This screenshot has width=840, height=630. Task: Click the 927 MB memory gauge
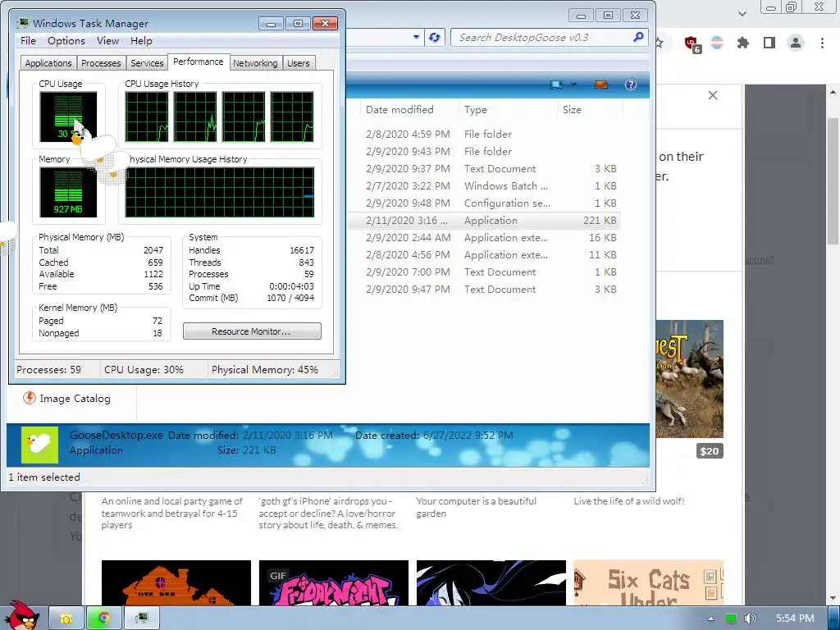tap(68, 193)
